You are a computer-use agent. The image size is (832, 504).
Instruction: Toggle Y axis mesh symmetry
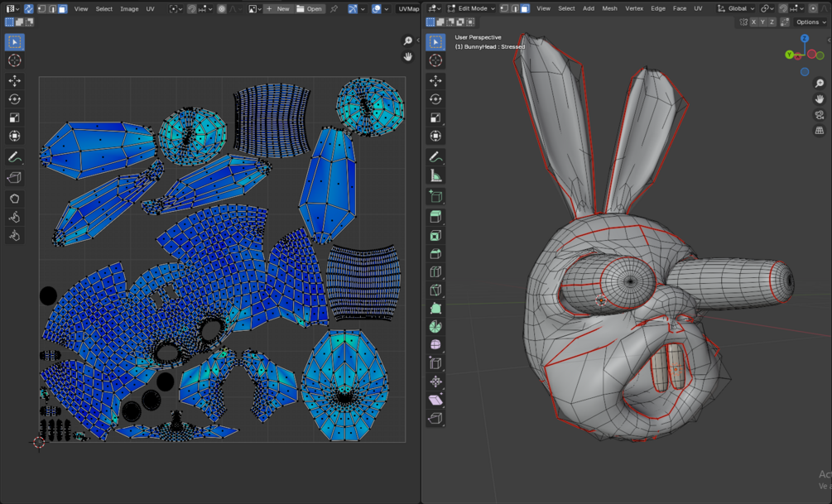point(762,22)
